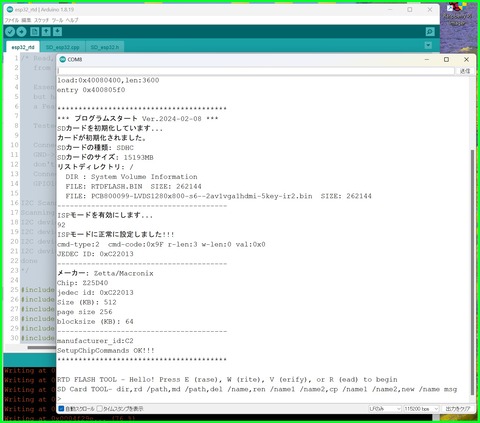This screenshot has height=423, width=480.
Task: Open the tab options dropdown arrow in Arduino window
Action: [x=428, y=45]
